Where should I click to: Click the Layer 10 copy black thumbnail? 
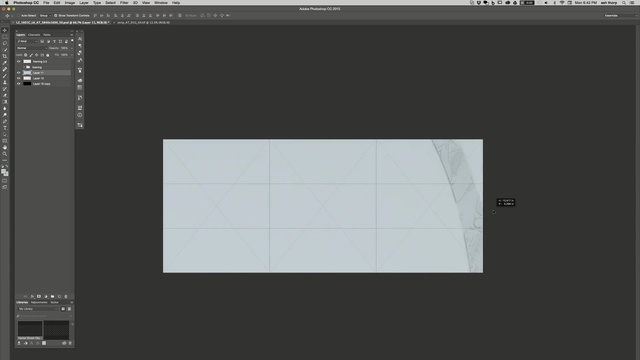tap(27, 84)
